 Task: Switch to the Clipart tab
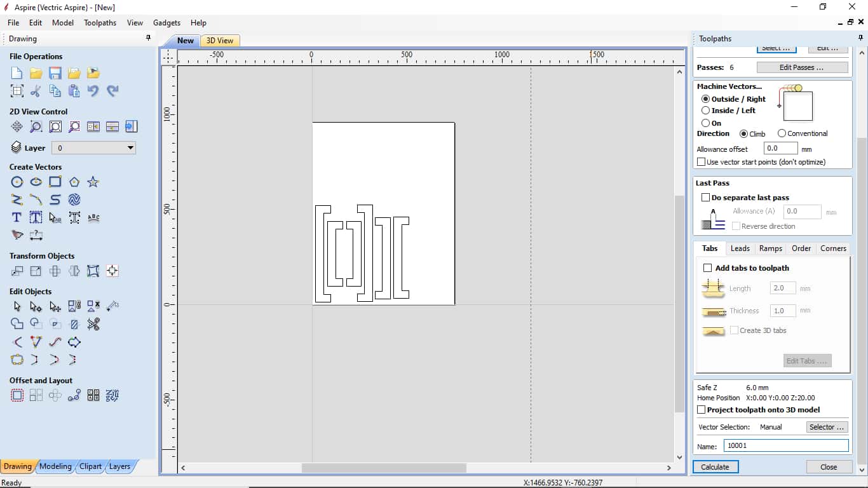click(x=90, y=466)
